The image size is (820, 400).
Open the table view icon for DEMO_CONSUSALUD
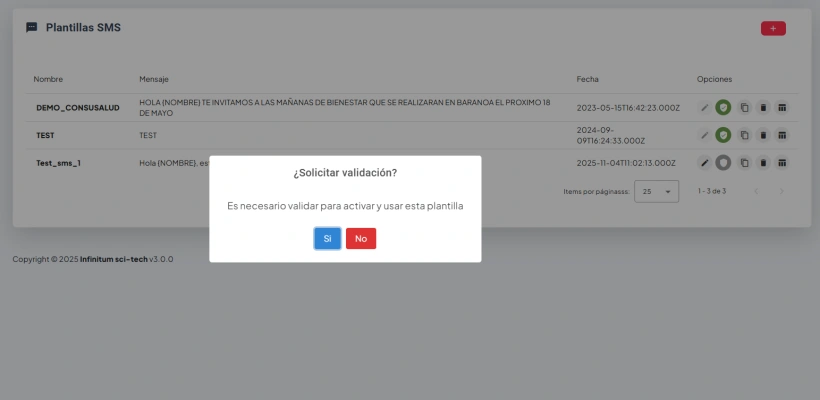point(783,107)
